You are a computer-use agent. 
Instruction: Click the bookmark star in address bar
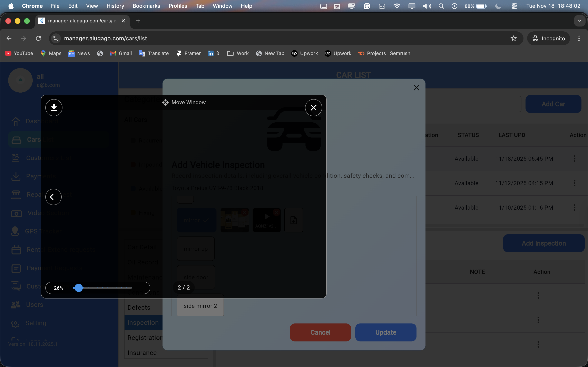[x=513, y=38]
